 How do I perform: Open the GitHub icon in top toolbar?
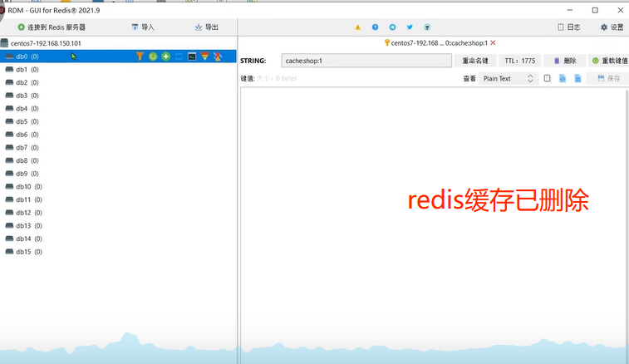427,27
